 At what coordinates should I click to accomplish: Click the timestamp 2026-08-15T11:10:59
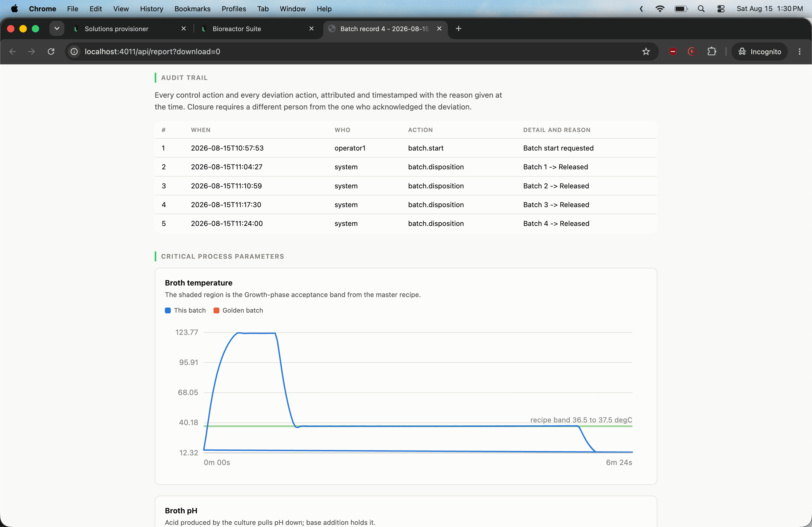click(227, 186)
